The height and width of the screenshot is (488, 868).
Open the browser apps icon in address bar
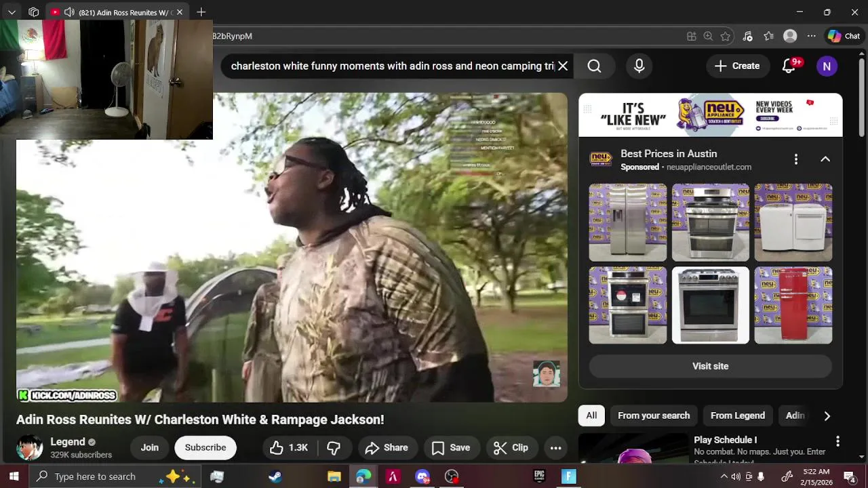(x=691, y=36)
